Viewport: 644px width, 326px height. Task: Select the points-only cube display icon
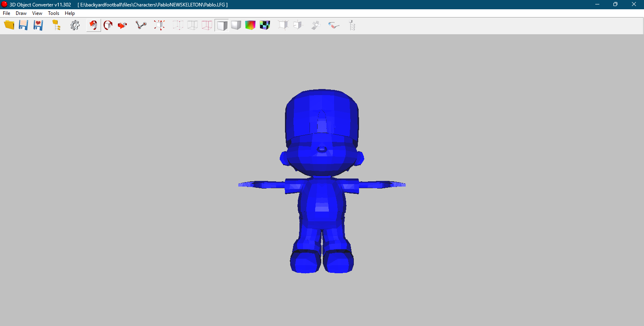(178, 25)
